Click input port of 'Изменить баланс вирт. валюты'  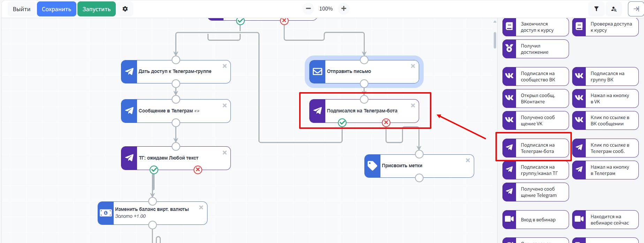coord(152,201)
